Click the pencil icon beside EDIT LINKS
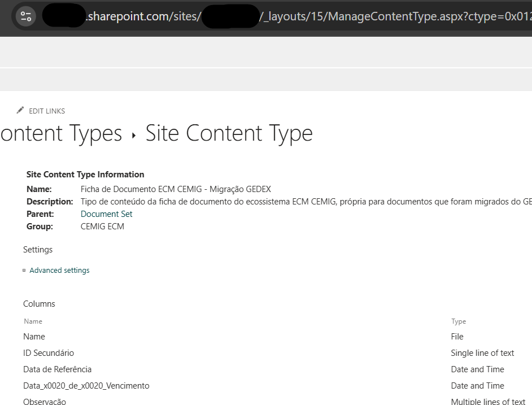 (20, 110)
